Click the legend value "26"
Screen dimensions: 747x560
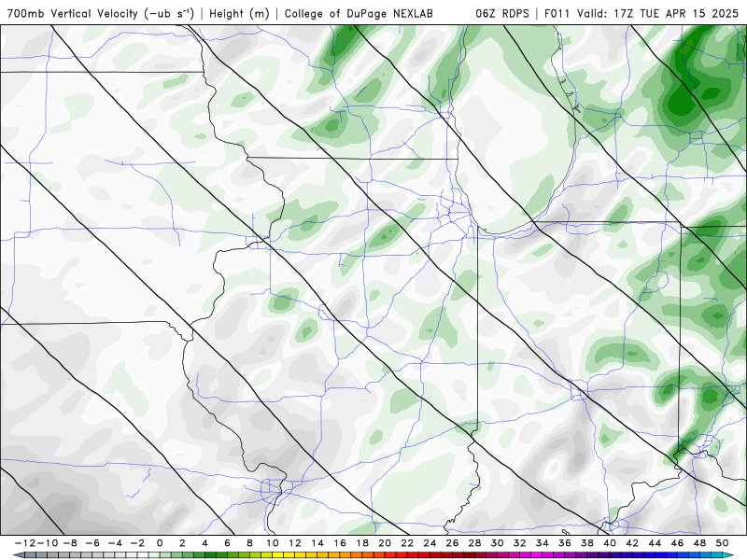pos(452,543)
